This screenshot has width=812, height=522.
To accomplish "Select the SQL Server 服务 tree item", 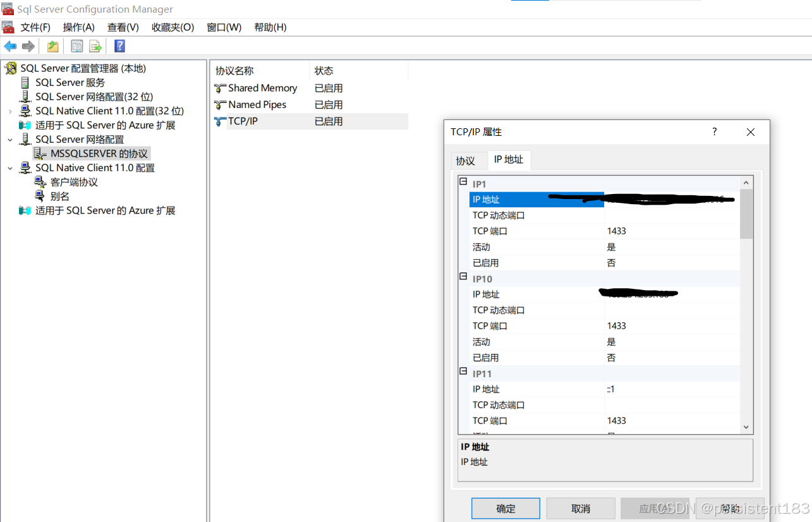I will pos(70,82).
